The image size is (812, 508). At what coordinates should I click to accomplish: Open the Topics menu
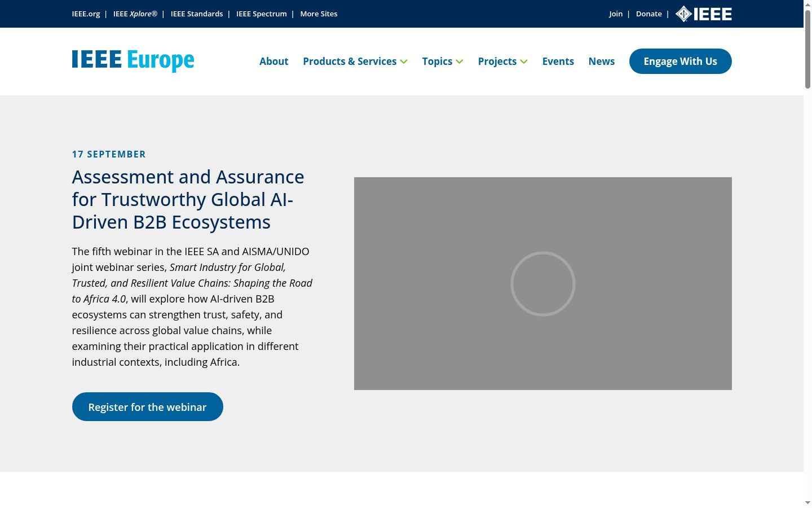(x=437, y=61)
